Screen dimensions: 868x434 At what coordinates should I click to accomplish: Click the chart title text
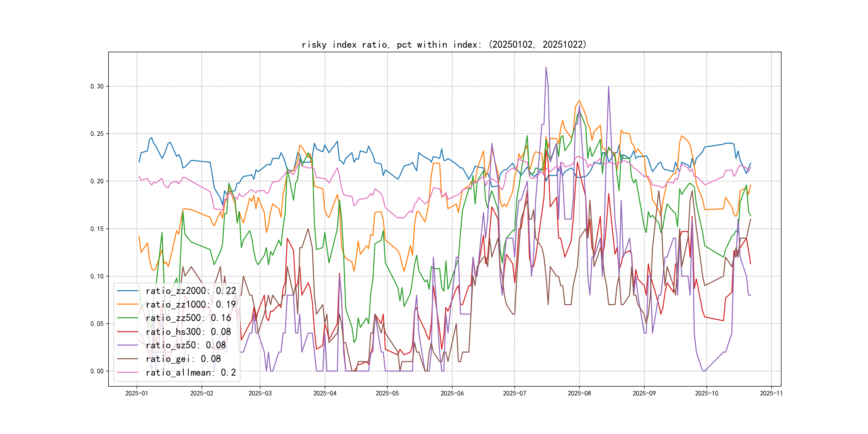click(x=444, y=45)
